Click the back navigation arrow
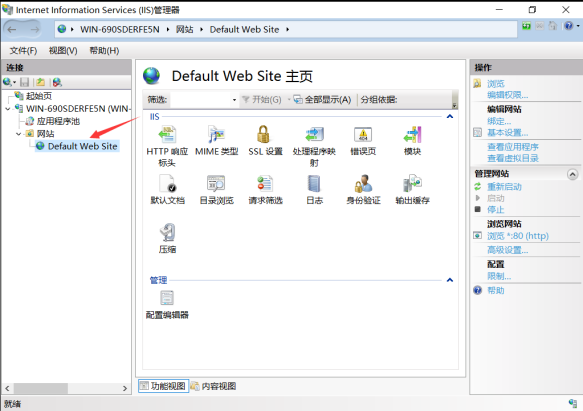583x411 pixels. (12, 29)
